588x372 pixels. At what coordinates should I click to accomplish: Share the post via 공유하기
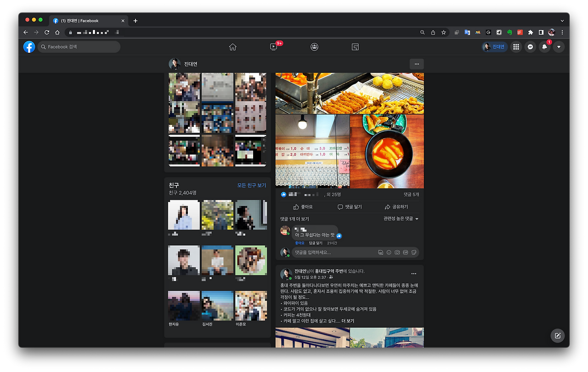[x=396, y=207]
